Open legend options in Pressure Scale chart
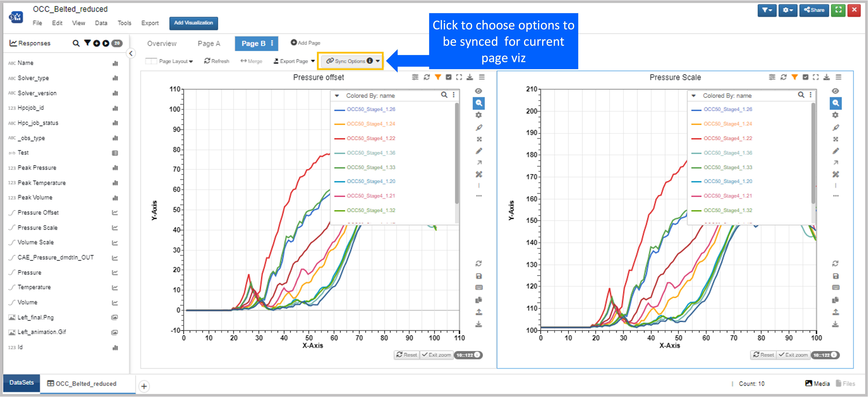 (x=810, y=95)
